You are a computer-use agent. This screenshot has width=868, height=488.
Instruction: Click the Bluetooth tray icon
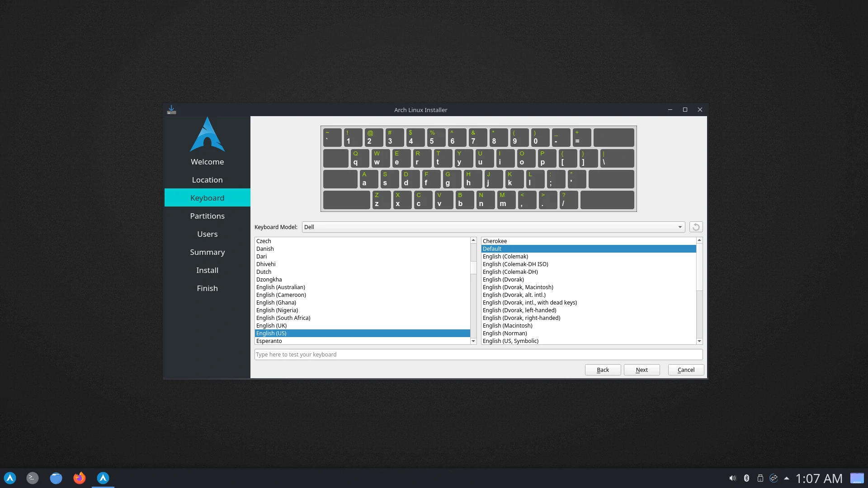coord(746,478)
